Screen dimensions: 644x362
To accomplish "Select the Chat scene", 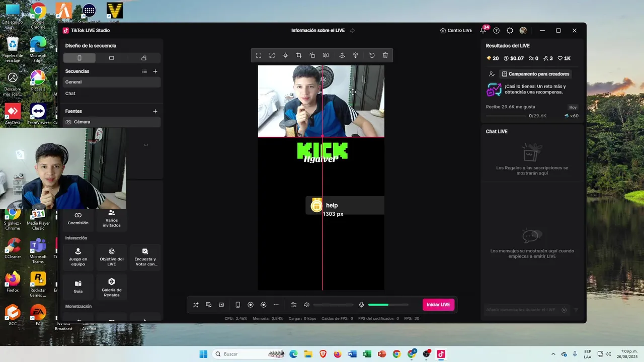I will (x=112, y=94).
